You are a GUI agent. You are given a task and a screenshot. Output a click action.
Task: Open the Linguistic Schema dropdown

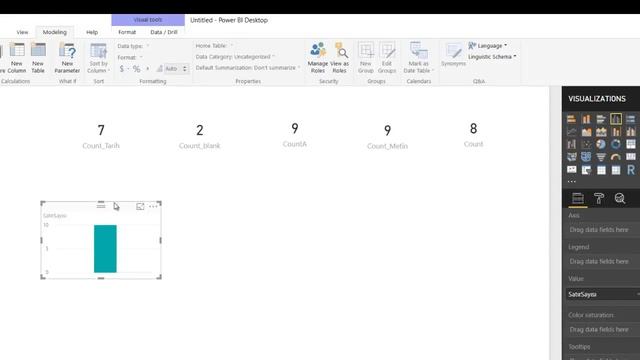point(492,57)
